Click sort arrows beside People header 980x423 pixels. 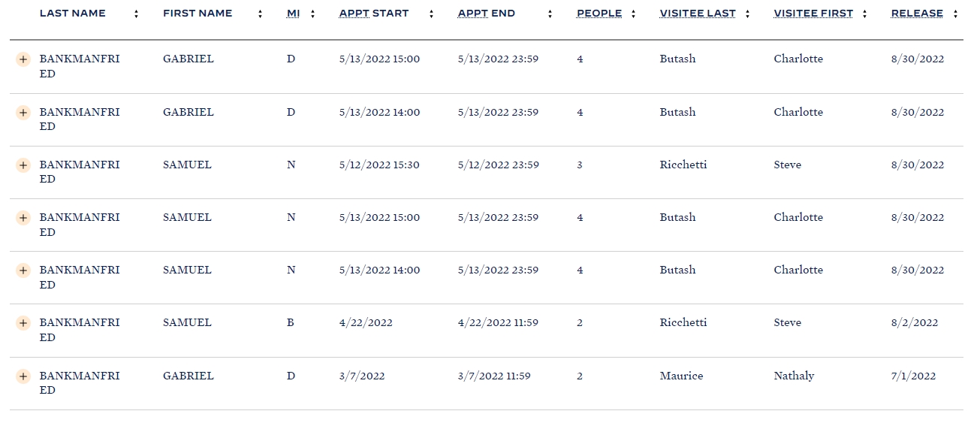633,14
